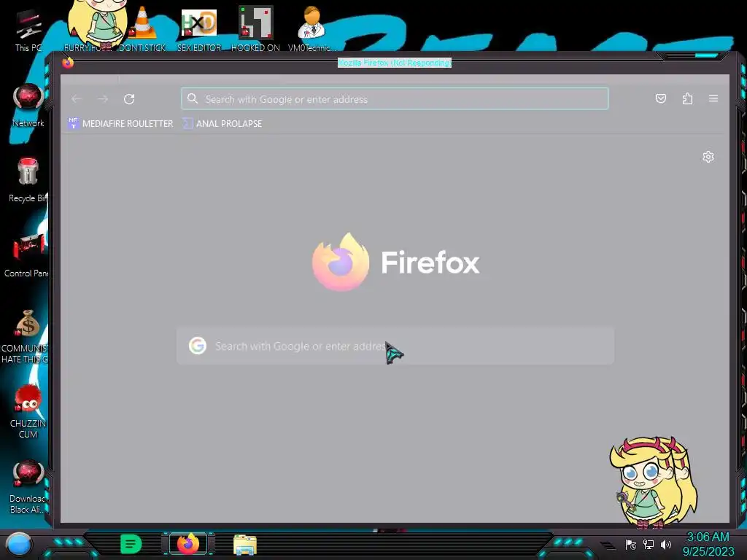Open the Extensions puzzle icon
This screenshot has height=560, width=747.
(x=687, y=98)
